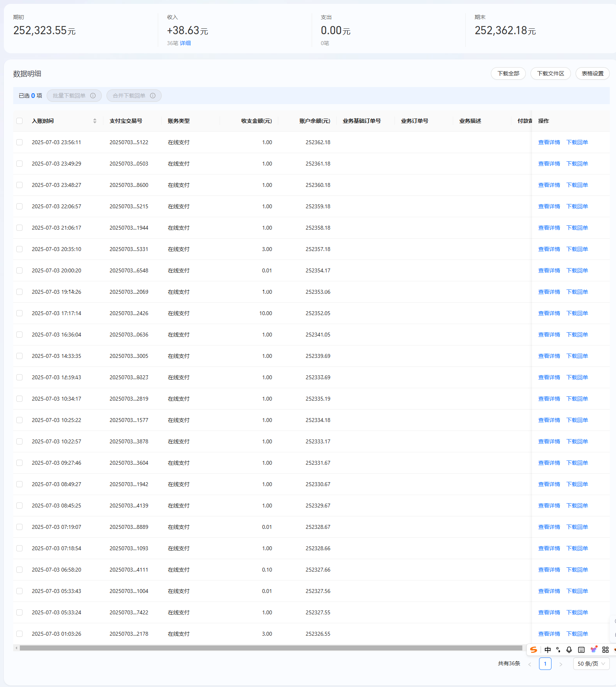
Task: Check the row dated 2025-07-03 10:34:17
Action: [x=19, y=399]
